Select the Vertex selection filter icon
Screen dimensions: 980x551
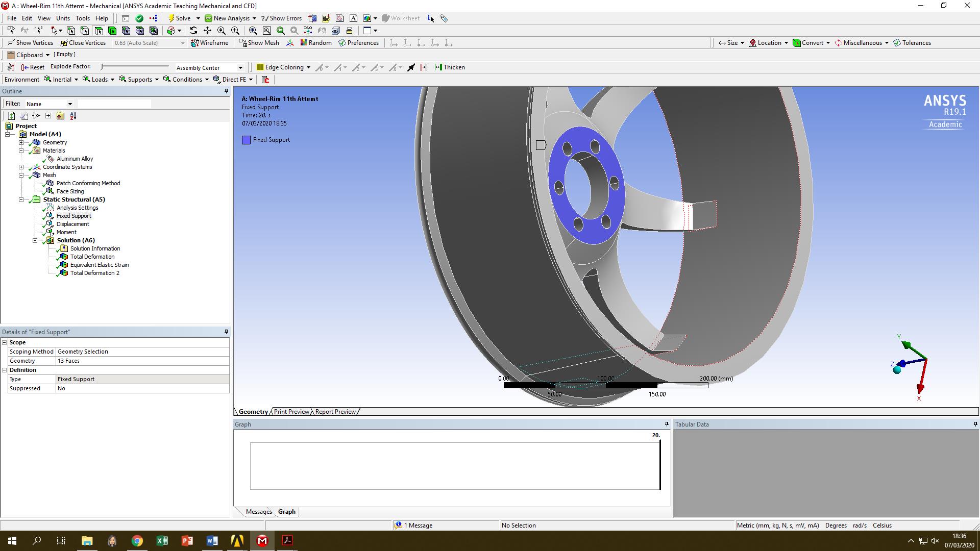pos(71,31)
